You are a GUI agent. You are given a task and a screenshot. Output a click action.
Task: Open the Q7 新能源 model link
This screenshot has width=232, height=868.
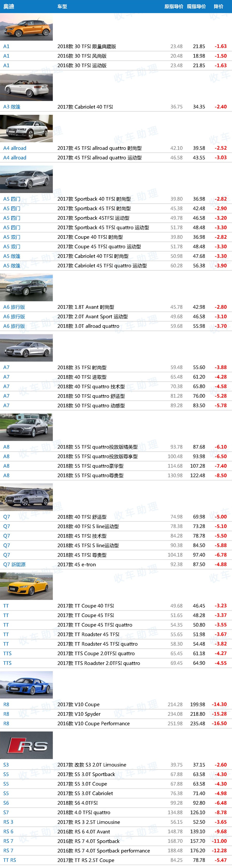coord(14,564)
